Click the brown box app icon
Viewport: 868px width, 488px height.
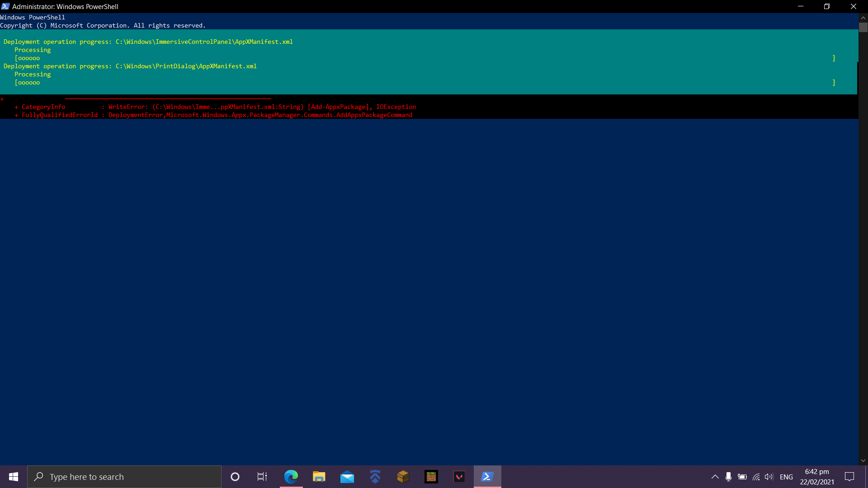403,477
